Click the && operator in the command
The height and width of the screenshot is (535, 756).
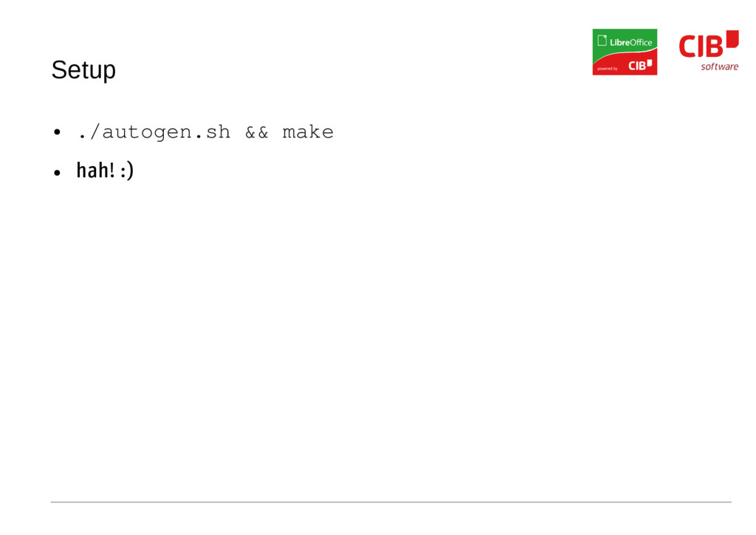tap(256, 132)
